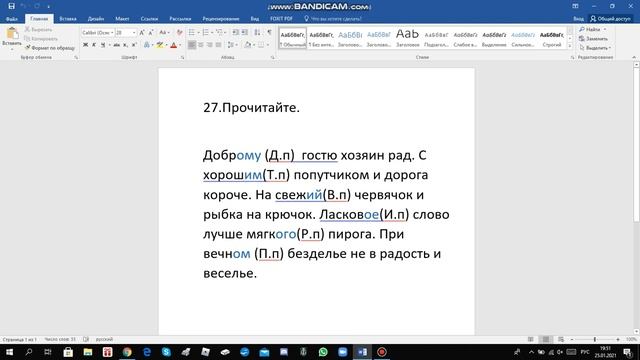Toggle align left for paragraph
Image resolution: width=640 pixels, height=360 pixels.
coord(191,45)
